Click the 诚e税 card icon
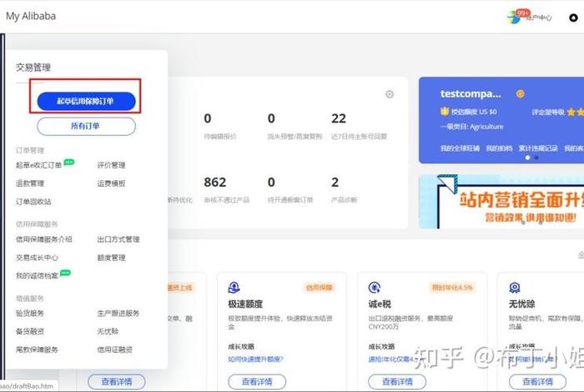Screen dimensions: 584x392 375,288
